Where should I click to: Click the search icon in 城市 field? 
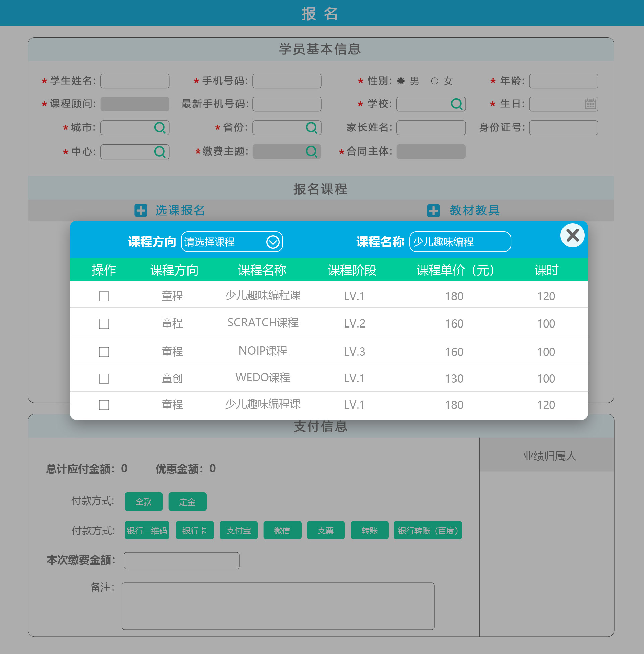(160, 128)
